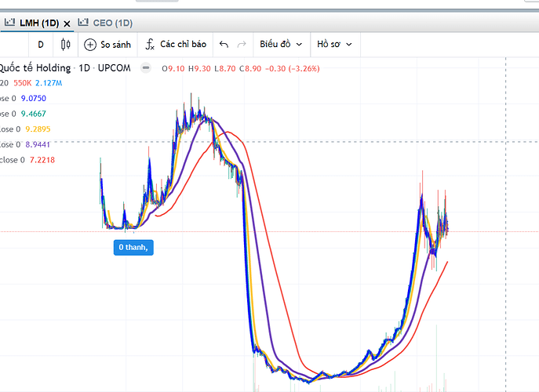Click the blue '0 thanh,' bar label

point(133,248)
